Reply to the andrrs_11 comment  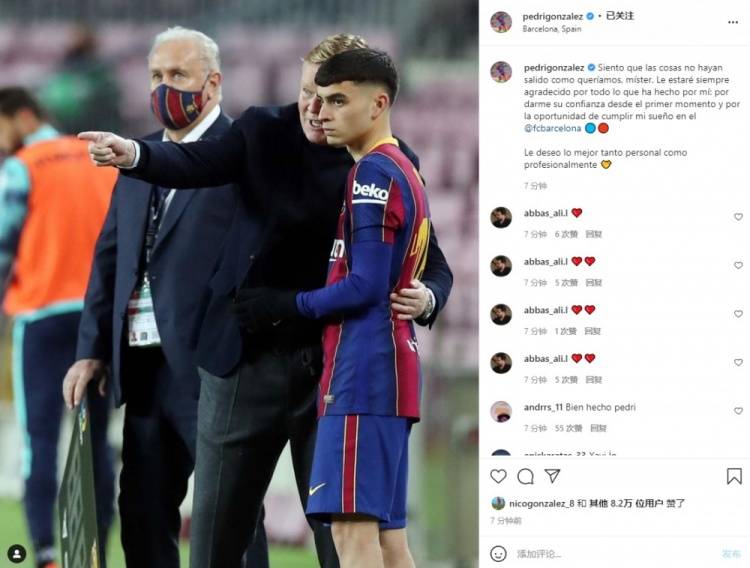598,428
